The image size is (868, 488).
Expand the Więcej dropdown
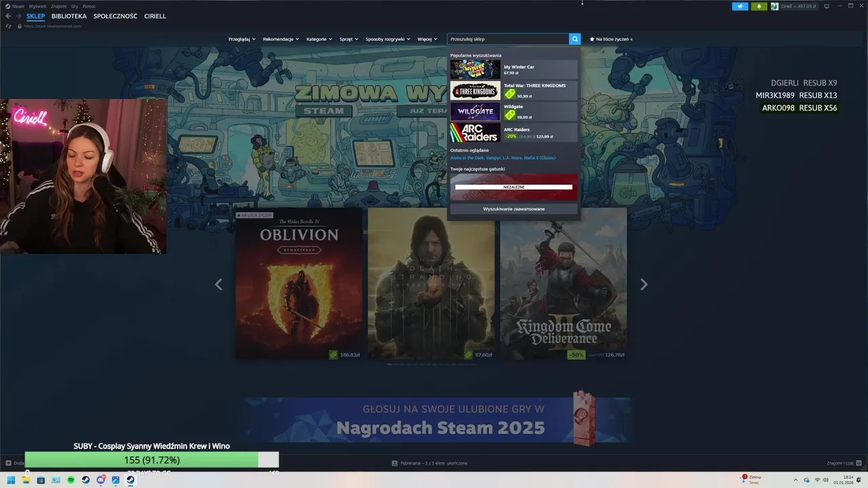[x=427, y=39]
